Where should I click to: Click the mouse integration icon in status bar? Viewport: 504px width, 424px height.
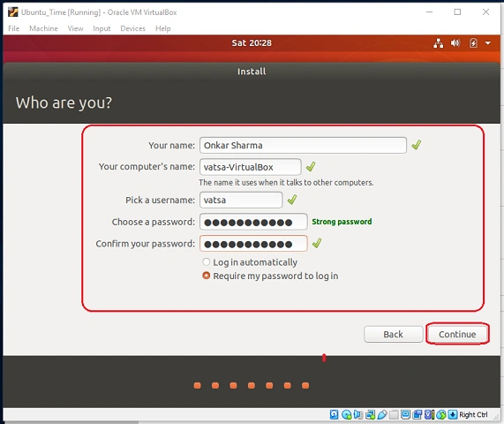[x=441, y=414]
